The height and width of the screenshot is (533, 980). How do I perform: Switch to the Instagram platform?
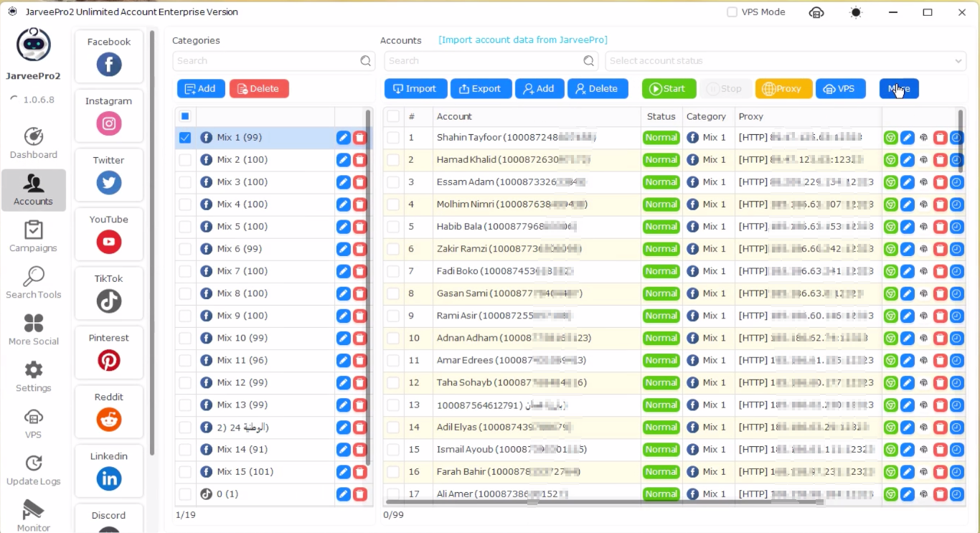[x=109, y=115]
